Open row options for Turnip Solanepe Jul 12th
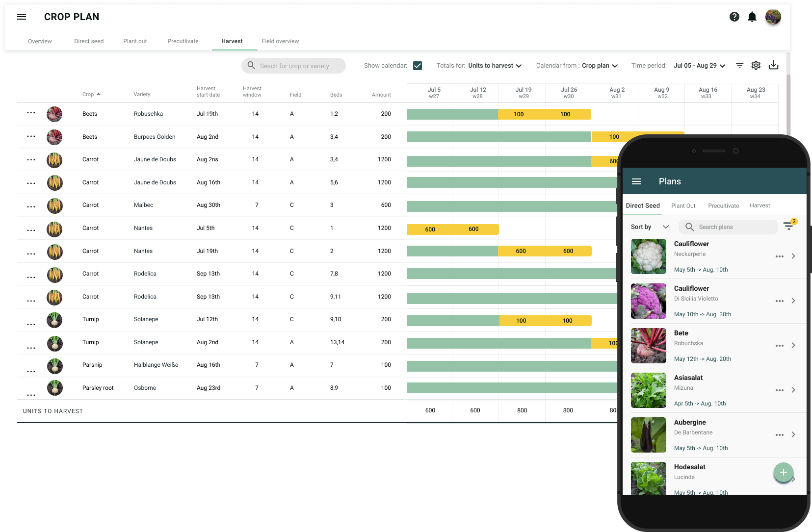The height and width of the screenshot is (532, 812). [x=31, y=324]
